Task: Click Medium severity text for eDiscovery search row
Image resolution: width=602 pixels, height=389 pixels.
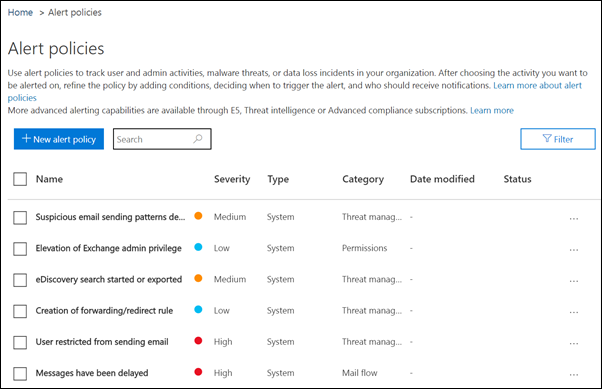Action: [230, 279]
